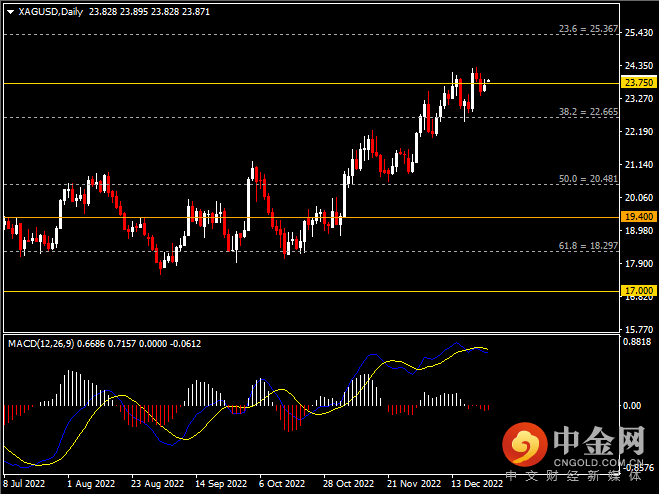Select the MACD values 0.6686 0.7157 0.0000 -0.0612
Screen dimensions: 659x494
tap(139, 343)
